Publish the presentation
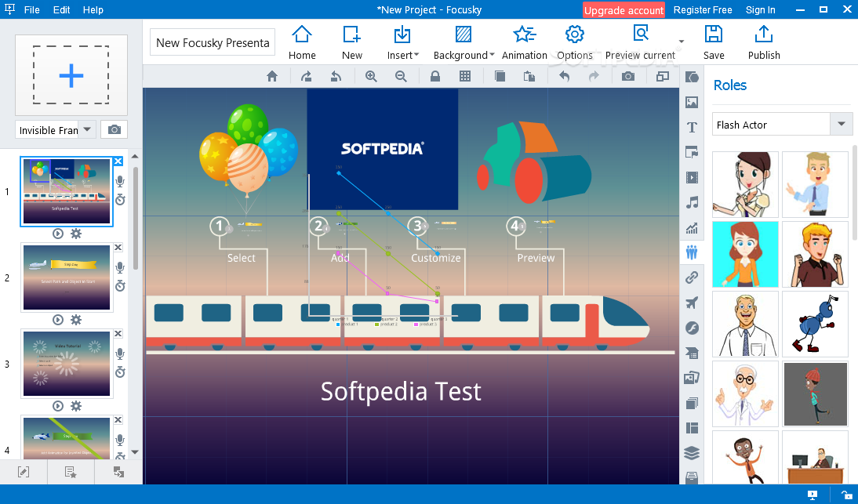The image size is (858, 504). pos(764,42)
